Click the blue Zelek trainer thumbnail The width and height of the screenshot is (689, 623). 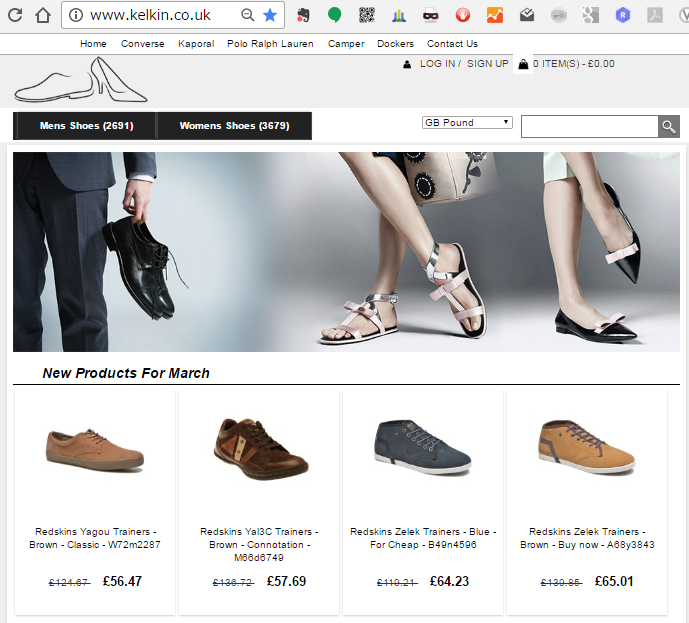[423, 447]
